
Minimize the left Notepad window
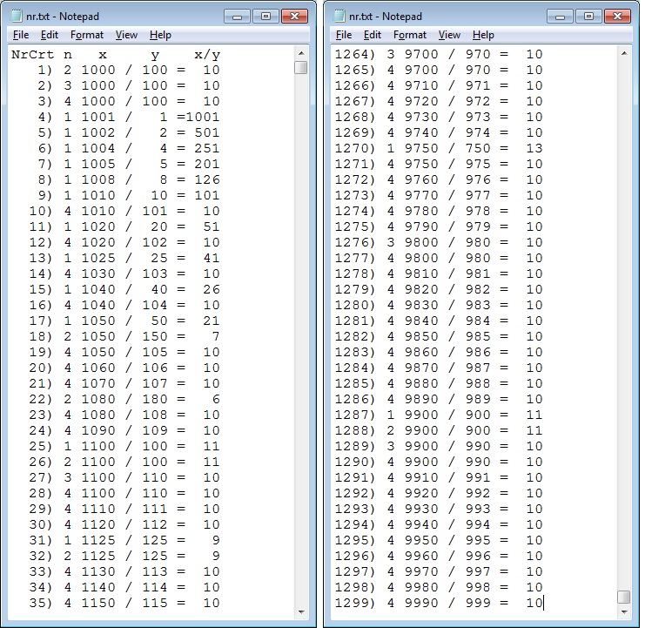tap(237, 17)
